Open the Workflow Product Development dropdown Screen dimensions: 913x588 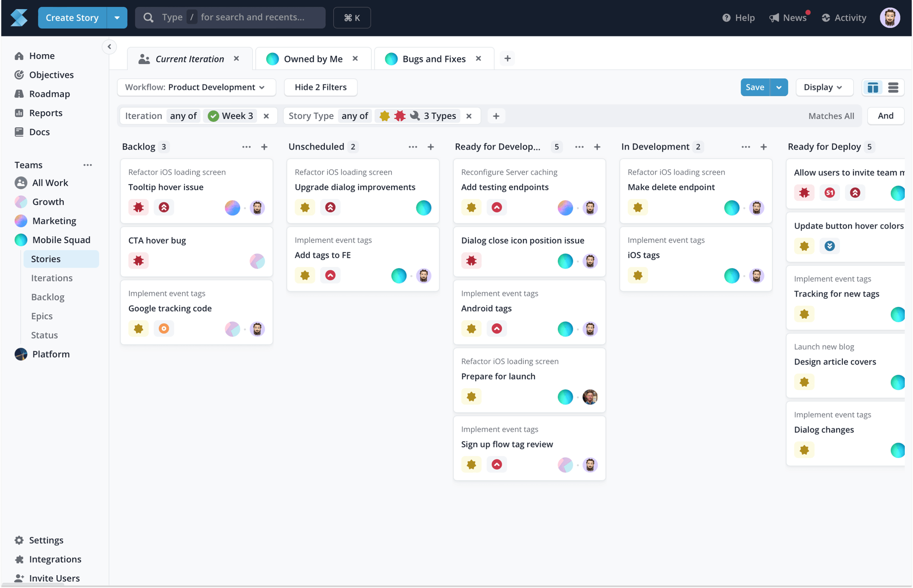[x=196, y=87]
